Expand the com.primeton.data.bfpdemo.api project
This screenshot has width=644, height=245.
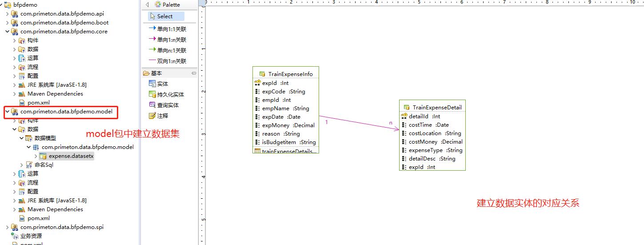click(7, 14)
